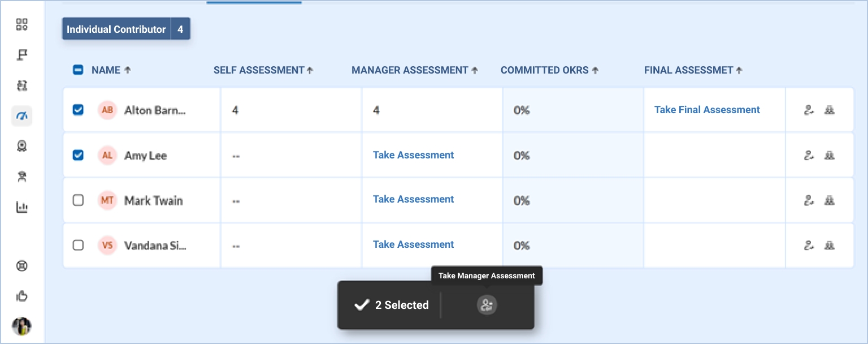Open the dashboard grid icon in sidebar
868x344 pixels.
pos(21,24)
